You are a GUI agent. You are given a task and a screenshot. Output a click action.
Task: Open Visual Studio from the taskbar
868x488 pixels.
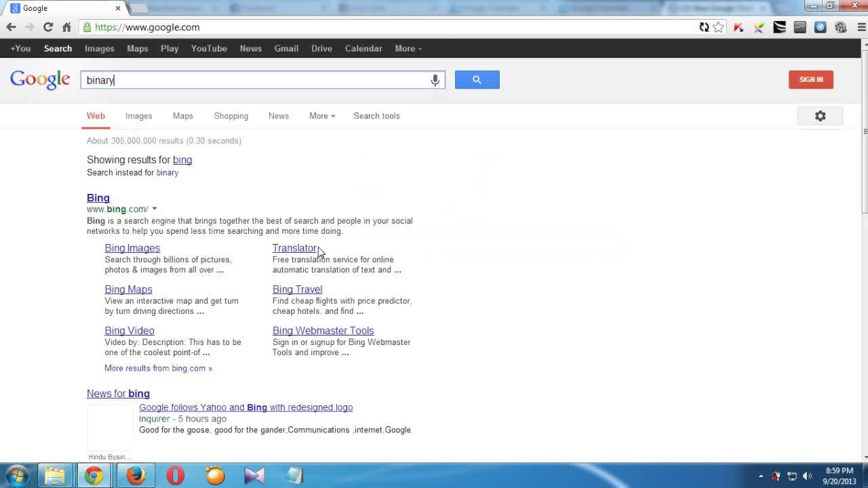coord(254,475)
